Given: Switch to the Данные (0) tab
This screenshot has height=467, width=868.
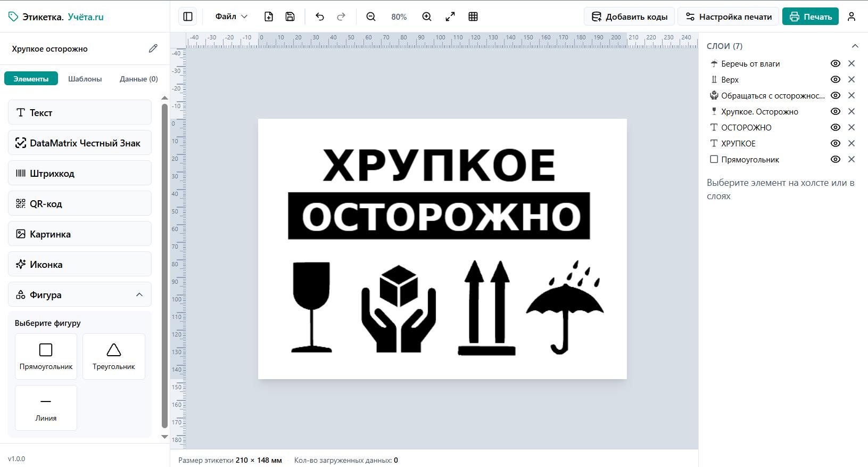Looking at the screenshot, I should 139,79.
